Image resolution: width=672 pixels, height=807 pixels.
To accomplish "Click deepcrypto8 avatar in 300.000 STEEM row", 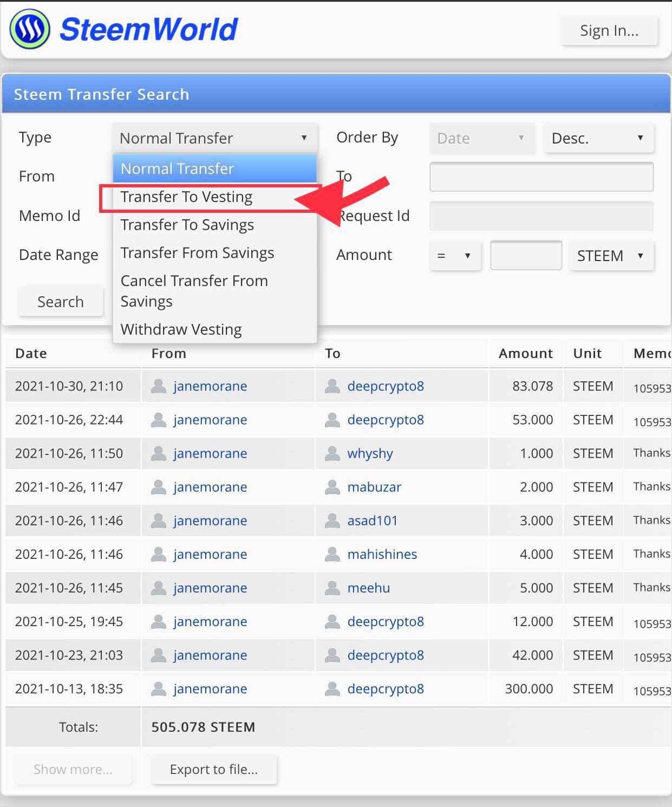I will pos(332,689).
